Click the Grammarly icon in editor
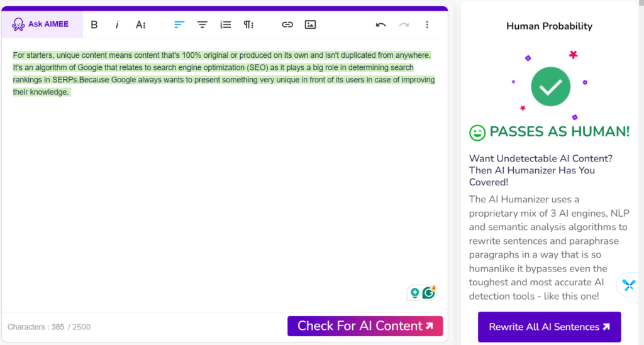 click(x=429, y=293)
